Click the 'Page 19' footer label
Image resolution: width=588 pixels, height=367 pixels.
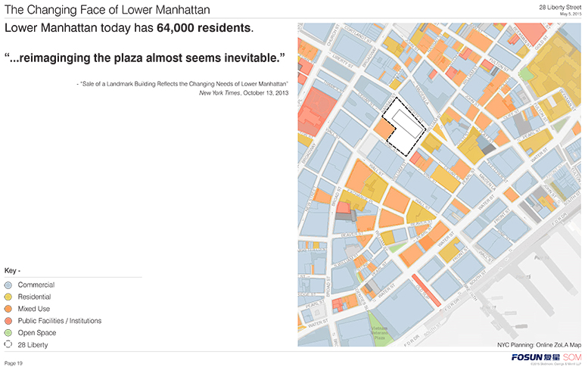pos(14,363)
